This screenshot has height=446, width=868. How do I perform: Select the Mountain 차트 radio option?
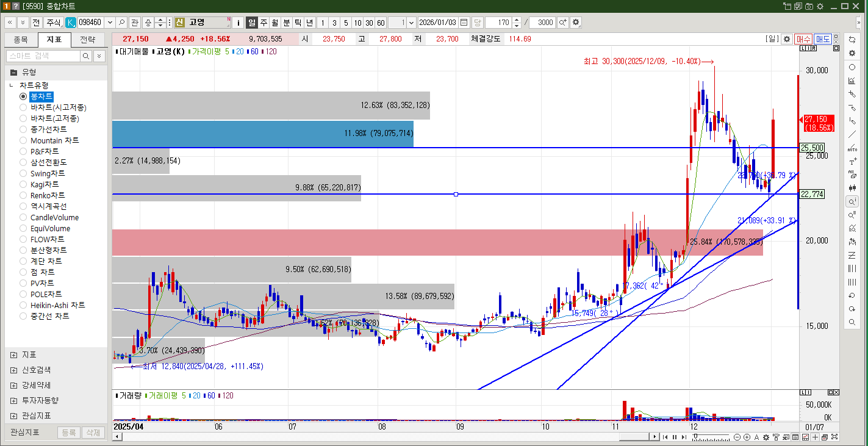[23, 140]
